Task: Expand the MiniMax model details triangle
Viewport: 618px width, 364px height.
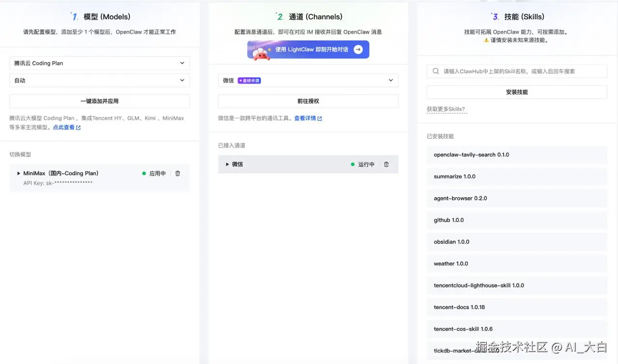Action: [x=19, y=173]
